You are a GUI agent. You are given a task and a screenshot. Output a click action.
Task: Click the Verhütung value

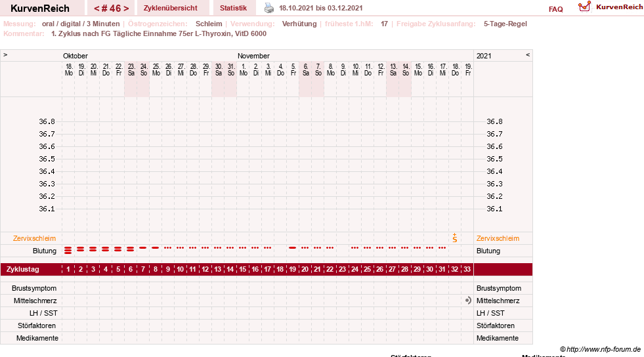[x=299, y=24]
